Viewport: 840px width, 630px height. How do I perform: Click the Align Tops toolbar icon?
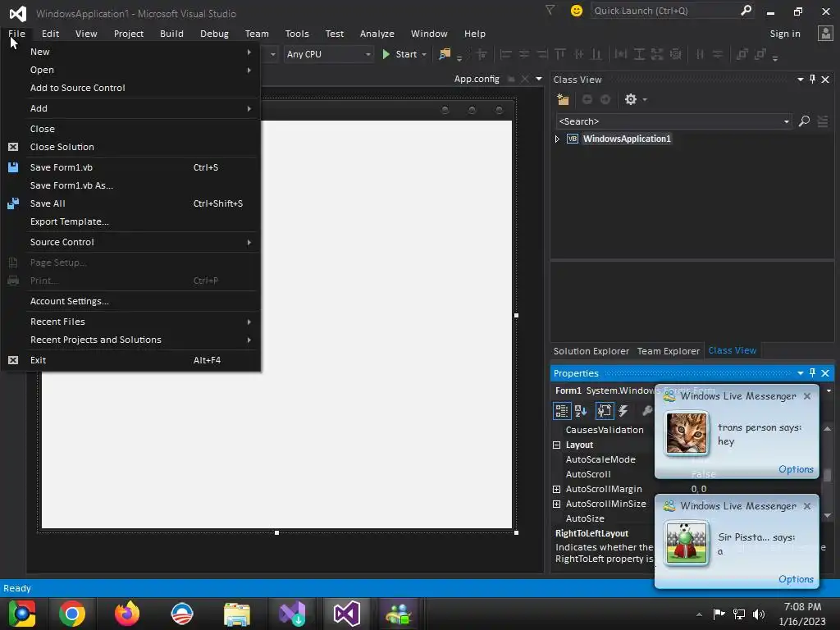coord(560,54)
